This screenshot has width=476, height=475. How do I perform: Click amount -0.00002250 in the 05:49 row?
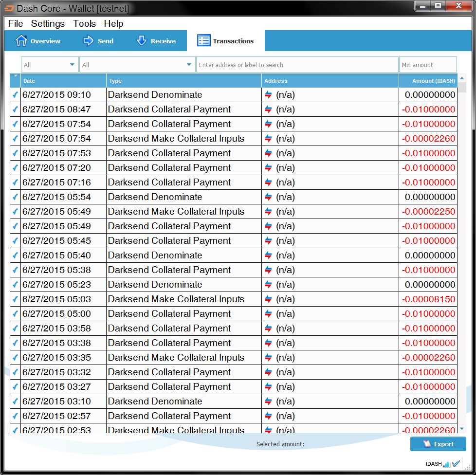428,211
